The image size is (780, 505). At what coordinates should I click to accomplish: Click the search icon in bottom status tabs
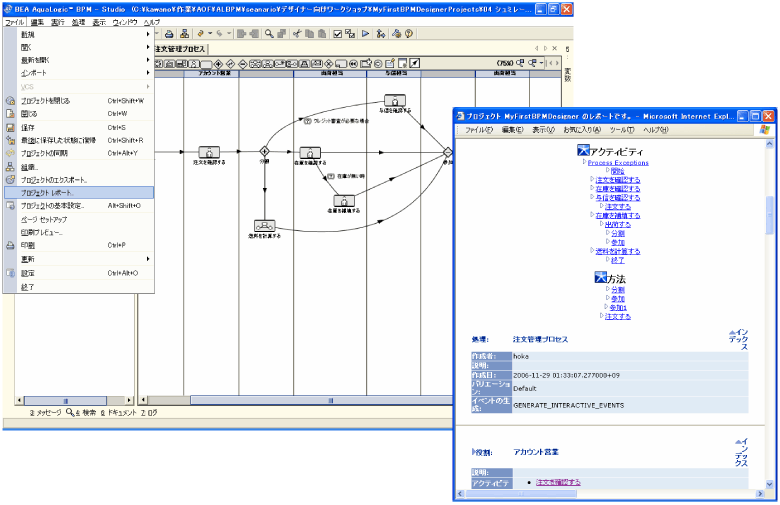click(70, 412)
